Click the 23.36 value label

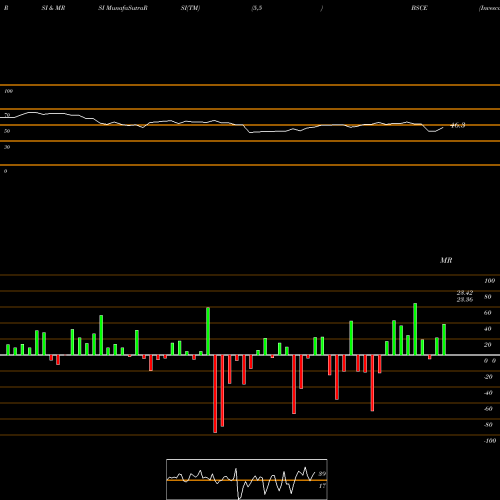click(x=465, y=299)
